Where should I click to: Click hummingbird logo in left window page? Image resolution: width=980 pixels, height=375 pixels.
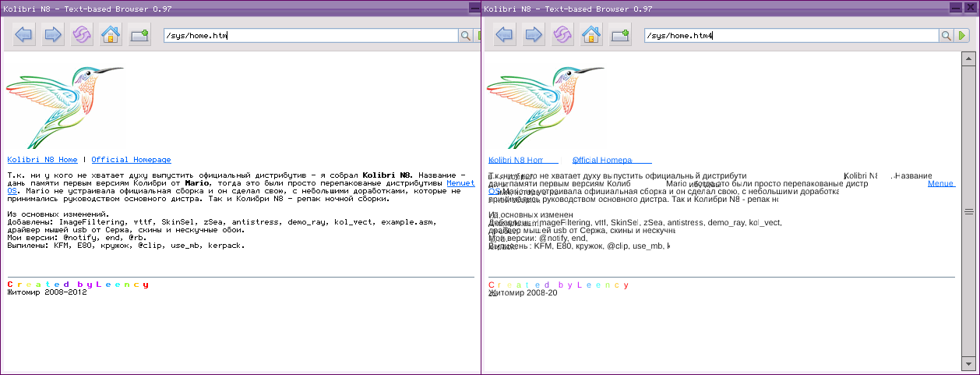coord(65,105)
